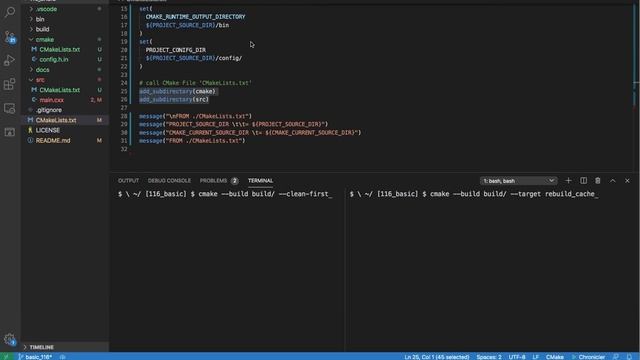
Task: Open the Remote Explorer view
Action: pyautogui.click(x=9, y=108)
